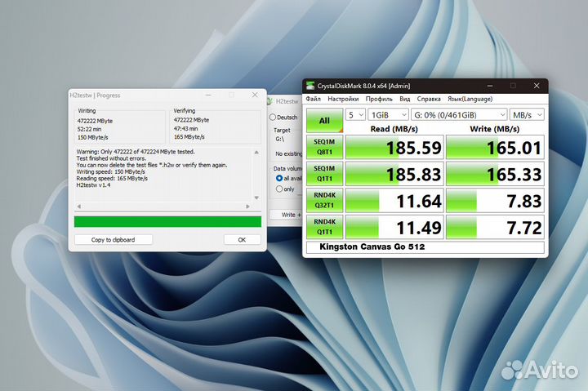Click the 7.83 RND4K Q32T1 write result
588x391 pixels.
point(495,201)
